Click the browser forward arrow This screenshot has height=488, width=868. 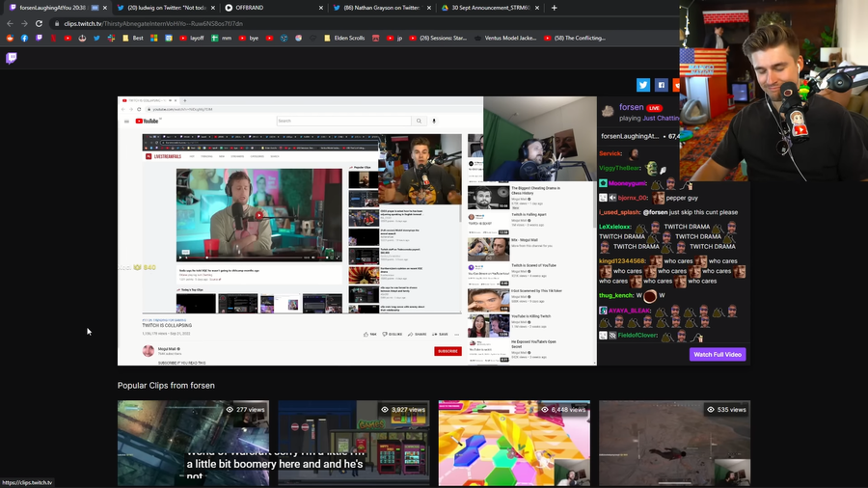coord(24,23)
